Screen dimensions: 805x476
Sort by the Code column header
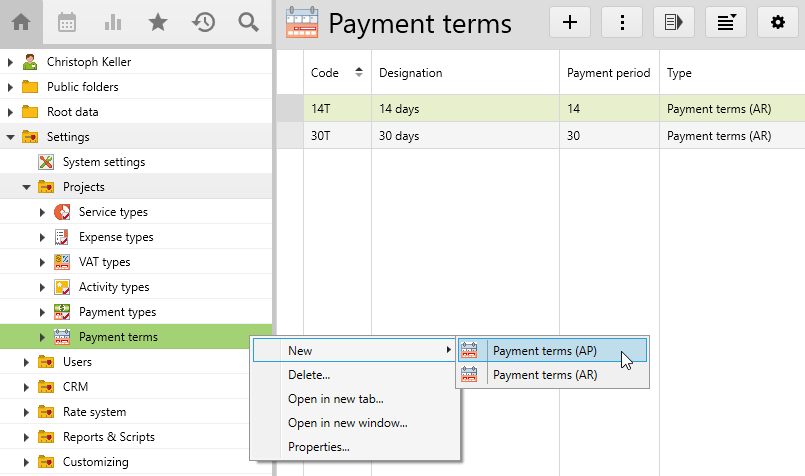point(325,73)
